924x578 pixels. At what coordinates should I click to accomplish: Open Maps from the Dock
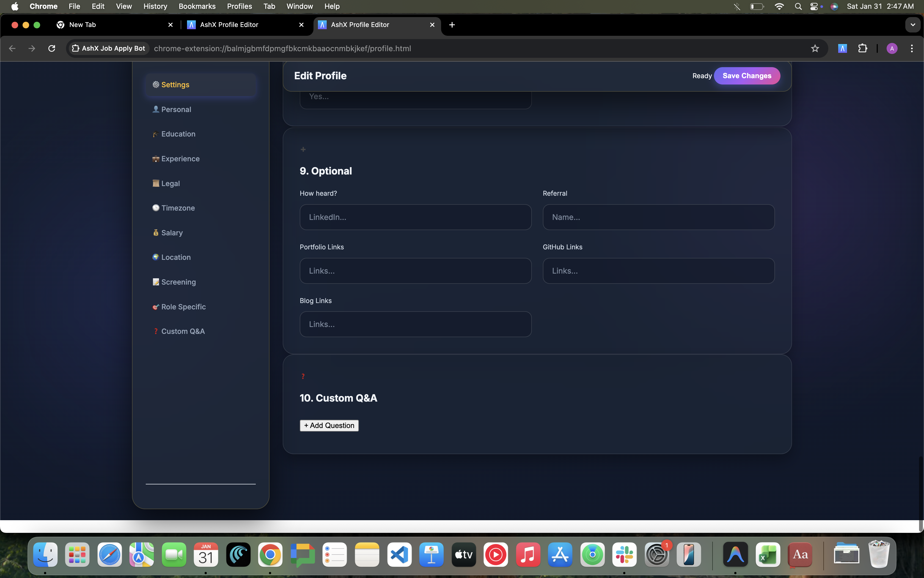tap(142, 555)
